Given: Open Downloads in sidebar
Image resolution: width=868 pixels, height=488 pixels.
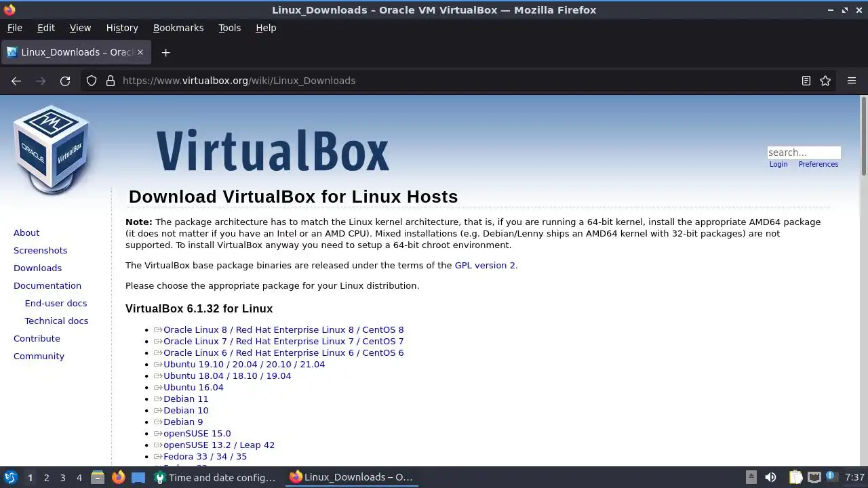Looking at the screenshot, I should pyautogui.click(x=37, y=268).
